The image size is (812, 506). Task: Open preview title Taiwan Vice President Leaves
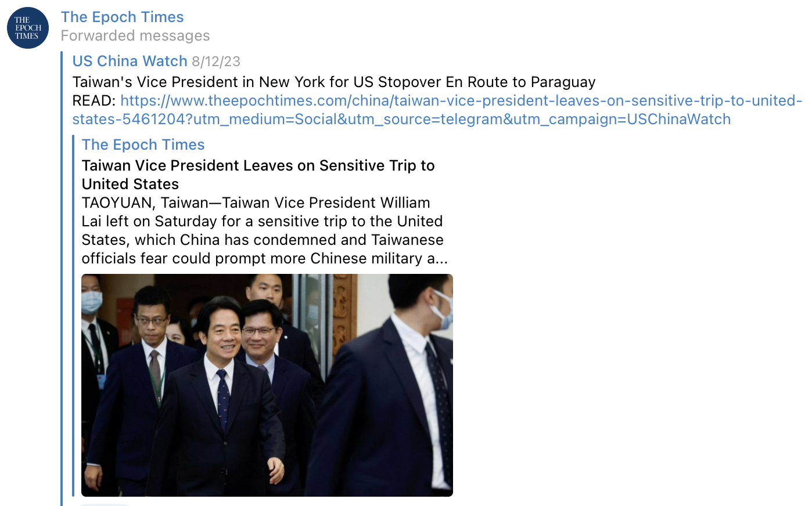(258, 175)
